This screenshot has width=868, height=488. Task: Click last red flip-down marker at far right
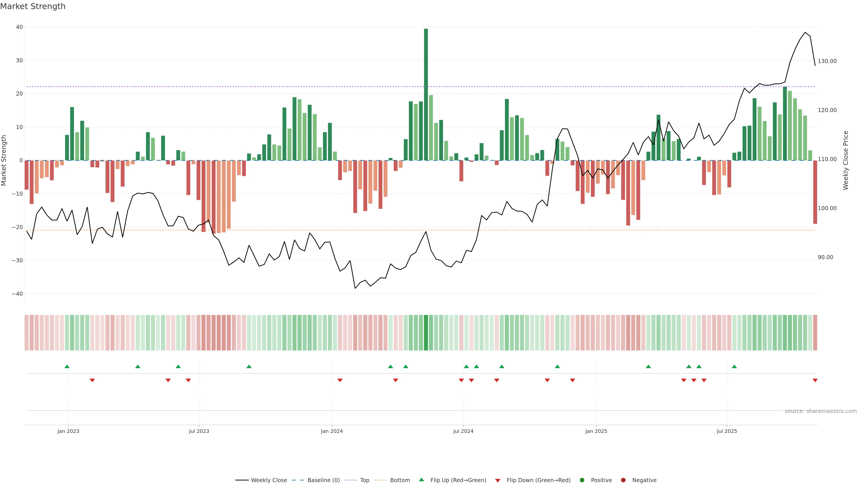815,380
